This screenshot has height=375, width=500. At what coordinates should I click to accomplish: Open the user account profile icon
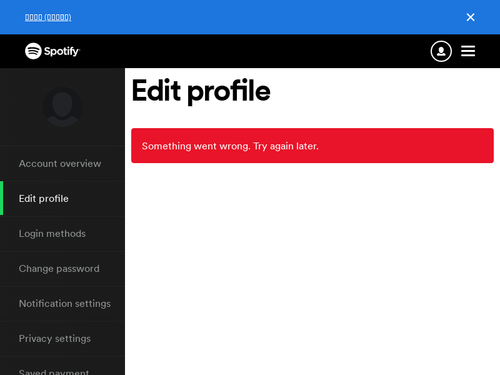441,51
